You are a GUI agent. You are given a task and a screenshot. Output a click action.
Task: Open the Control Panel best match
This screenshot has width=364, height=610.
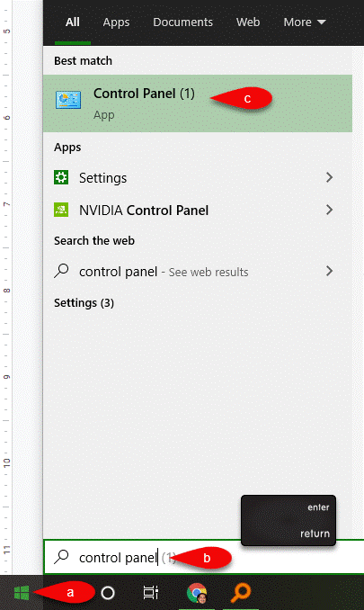(x=198, y=103)
